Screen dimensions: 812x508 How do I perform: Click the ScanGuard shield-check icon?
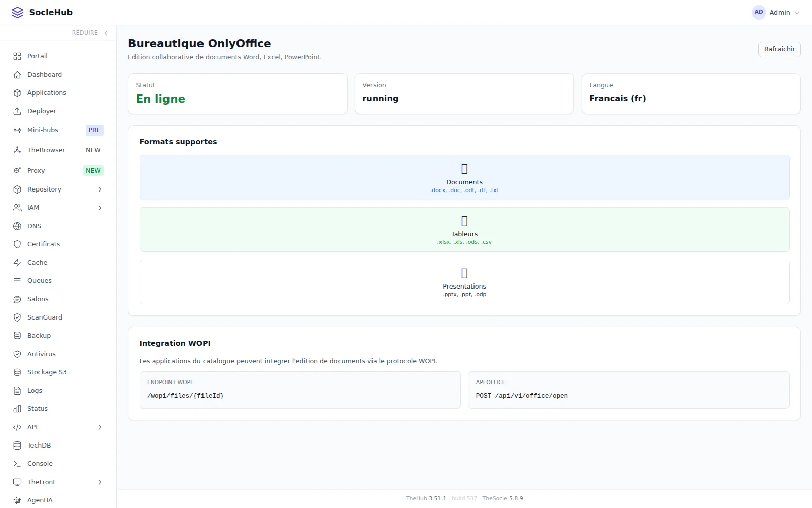(17, 317)
